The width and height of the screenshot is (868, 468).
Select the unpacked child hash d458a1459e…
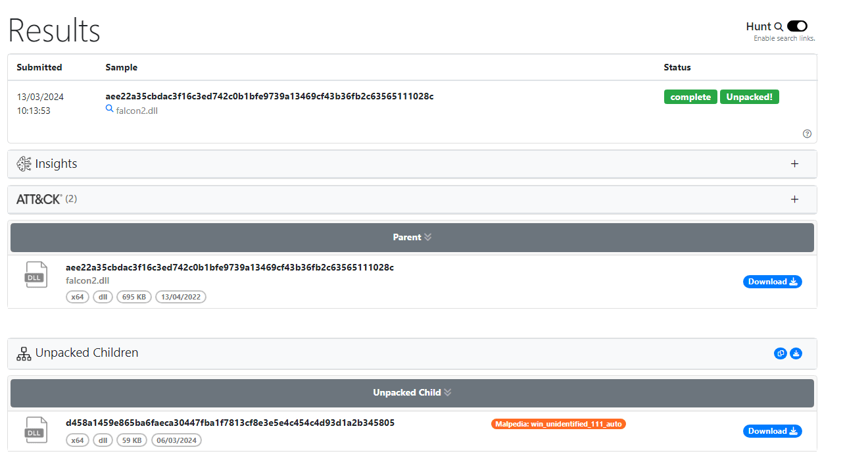[229, 423]
